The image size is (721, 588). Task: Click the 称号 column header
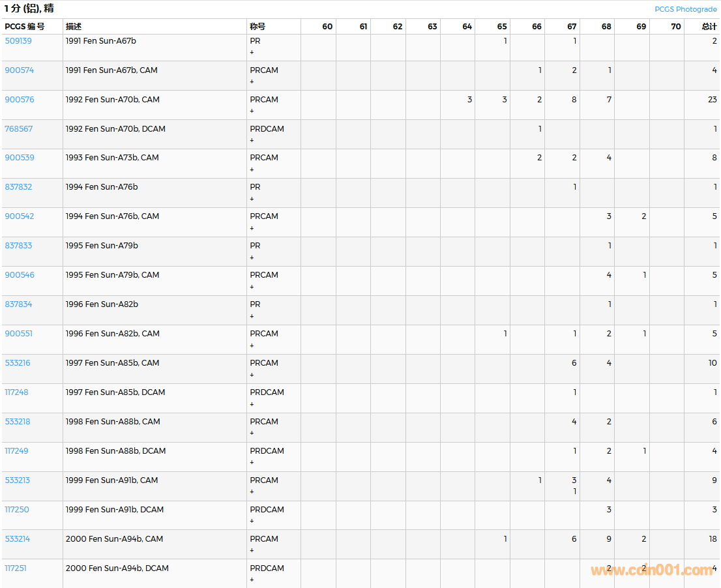click(257, 27)
